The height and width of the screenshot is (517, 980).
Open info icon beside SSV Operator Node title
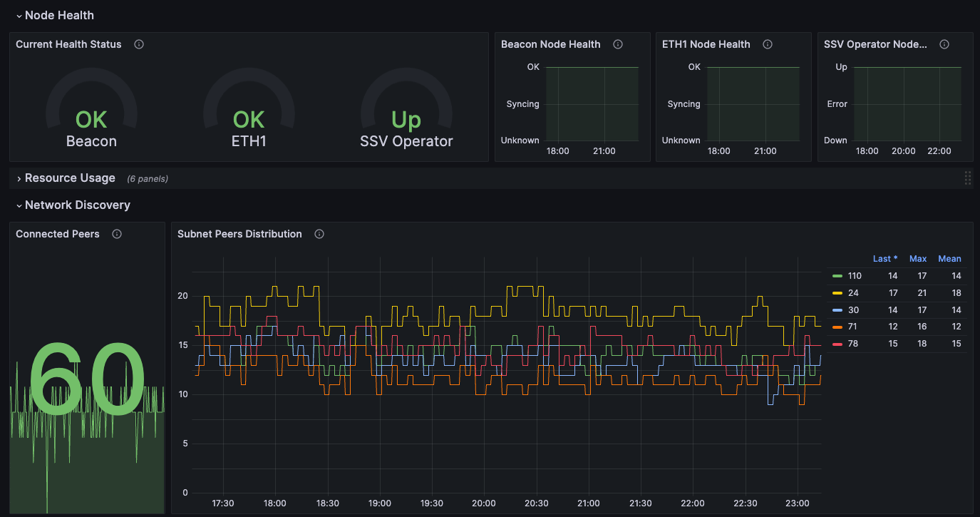944,44
